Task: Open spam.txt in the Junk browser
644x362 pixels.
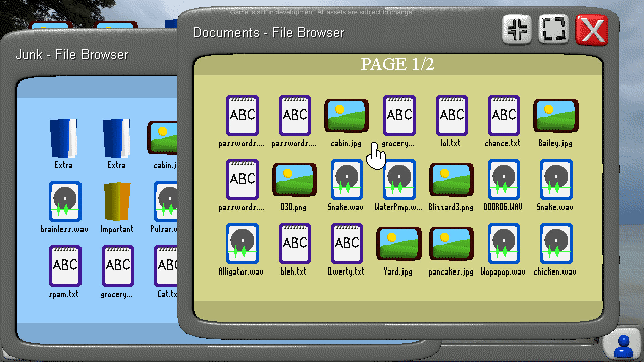Action: tap(65, 266)
